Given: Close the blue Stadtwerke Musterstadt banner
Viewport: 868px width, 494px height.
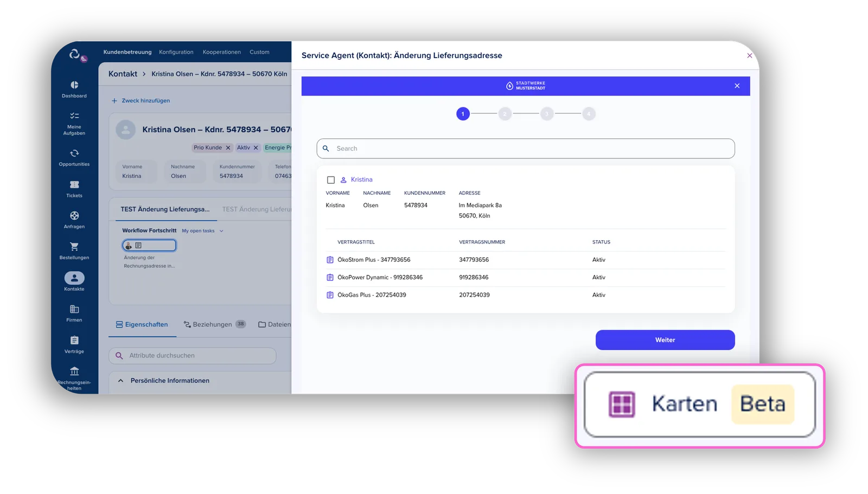Looking at the screenshot, I should point(737,86).
